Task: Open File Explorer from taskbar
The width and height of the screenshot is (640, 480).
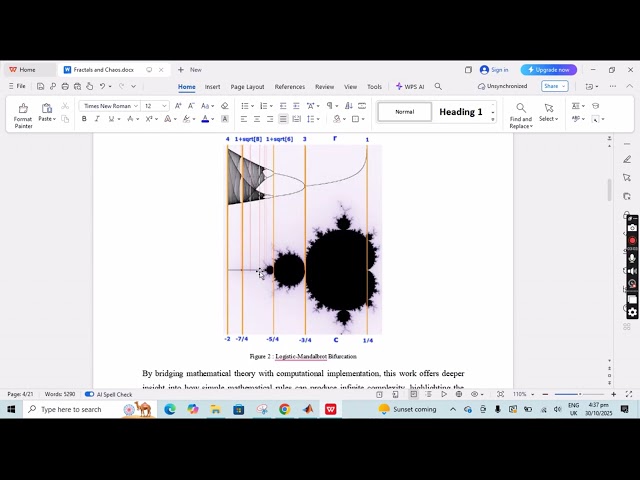Action: point(216,409)
